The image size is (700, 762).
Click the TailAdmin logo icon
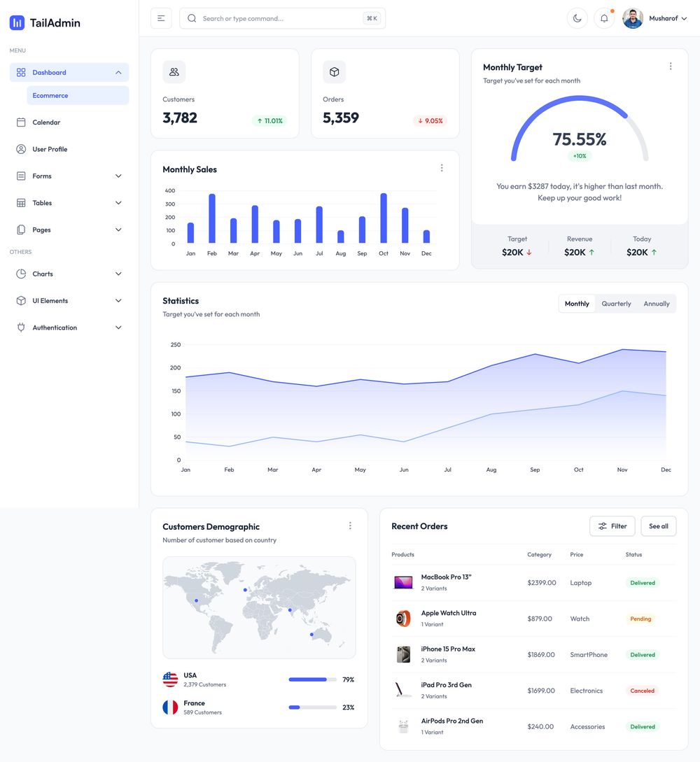[x=17, y=22]
